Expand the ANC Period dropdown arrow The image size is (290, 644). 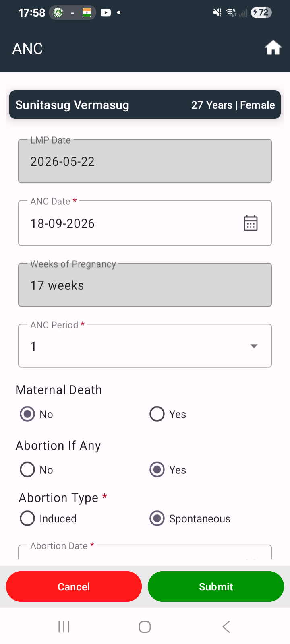coord(254,346)
